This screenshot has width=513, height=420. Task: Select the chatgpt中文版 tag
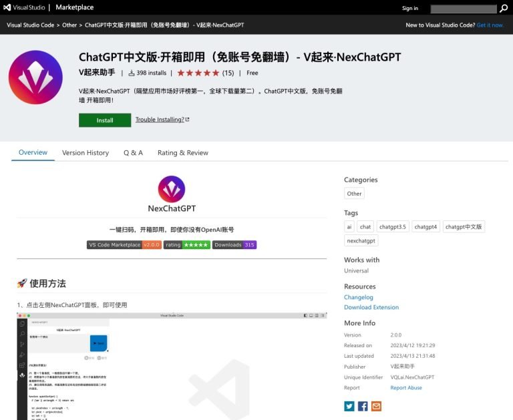pos(464,226)
